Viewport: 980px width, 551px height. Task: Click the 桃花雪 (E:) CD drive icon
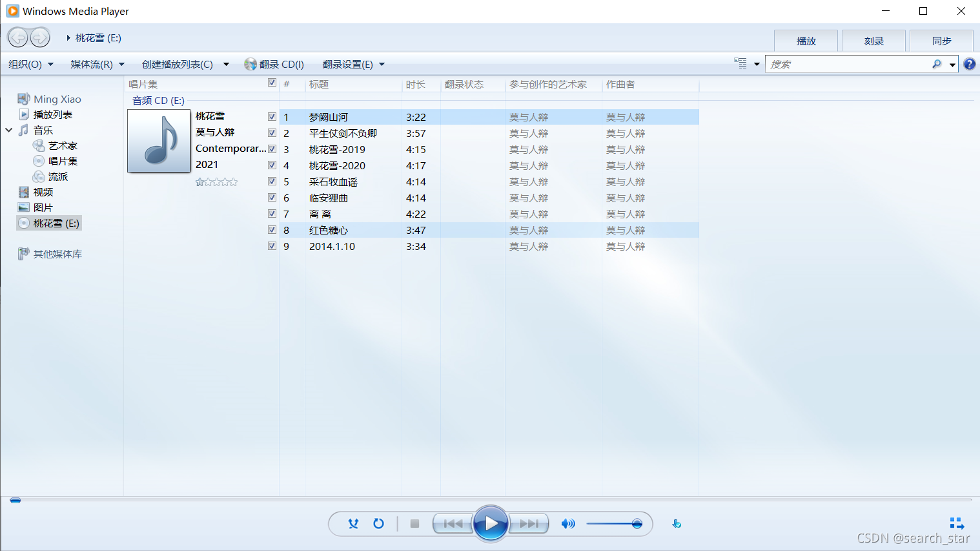(24, 223)
